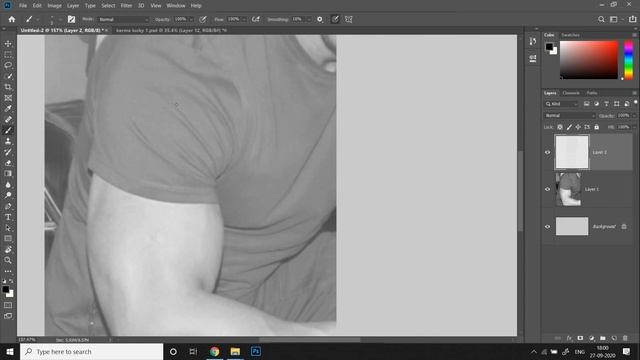Open the layer filter Kind dropdown

tap(562, 104)
